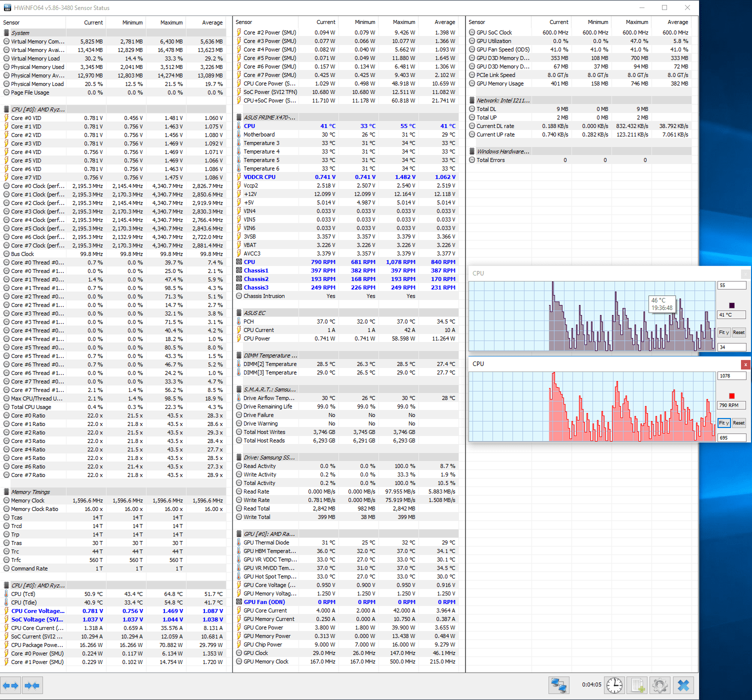Click the thermometer icon beside Motherboard
The image size is (752, 700).
pos(239,134)
